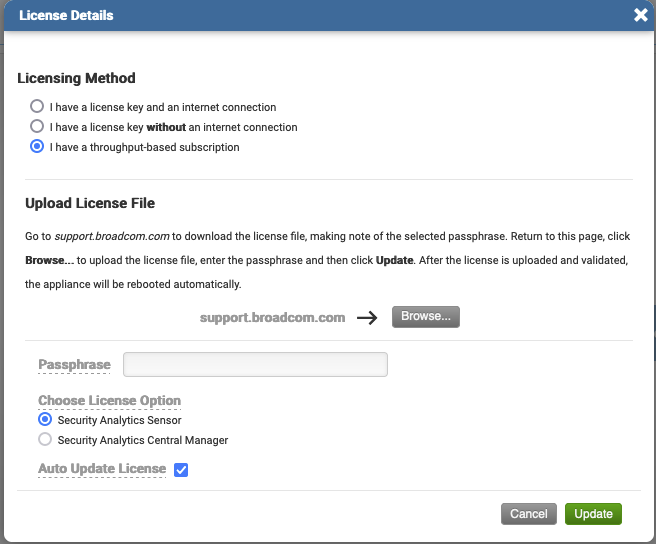Click the underlined Passphrase label
This screenshot has width=656, height=544.
click(x=74, y=365)
